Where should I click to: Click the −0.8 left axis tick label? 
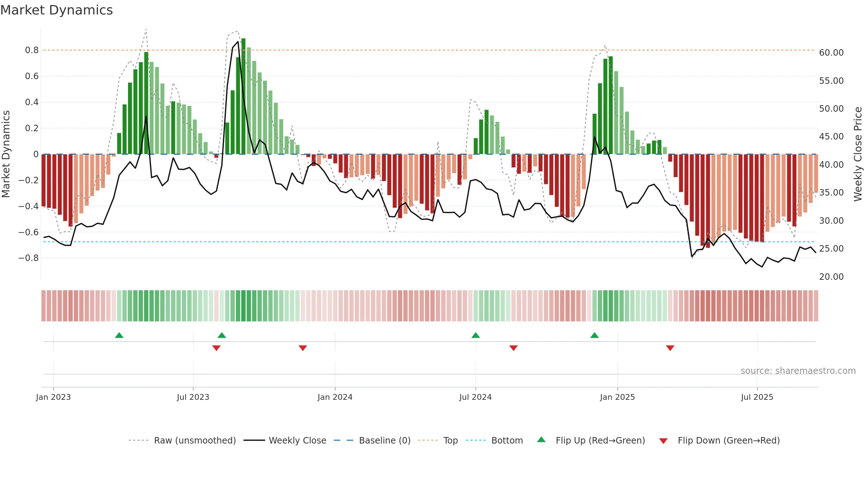pyautogui.click(x=29, y=258)
